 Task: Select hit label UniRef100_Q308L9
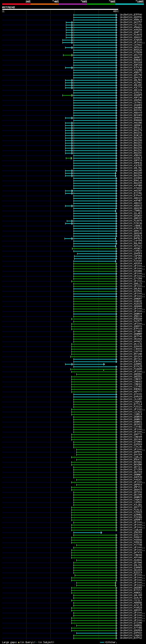coord(131,158)
